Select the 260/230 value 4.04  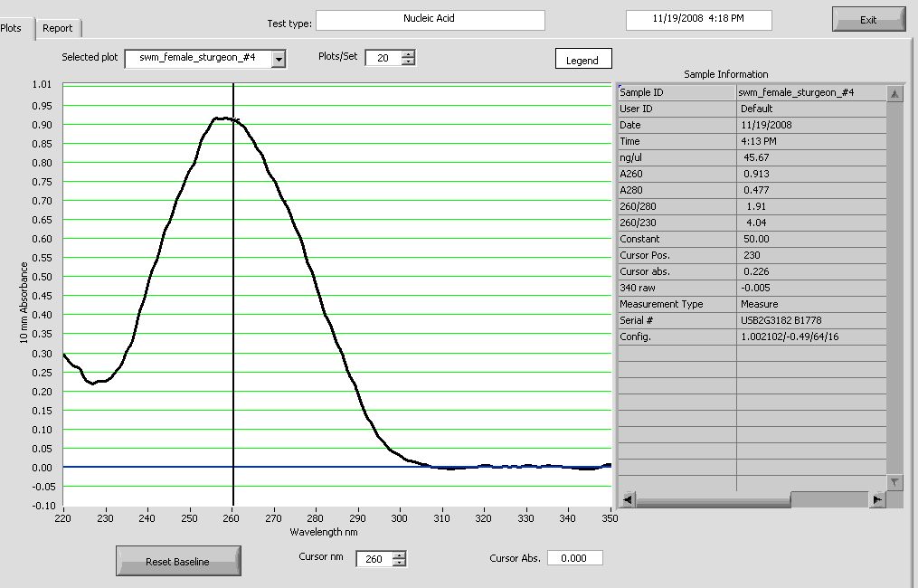tap(756, 223)
